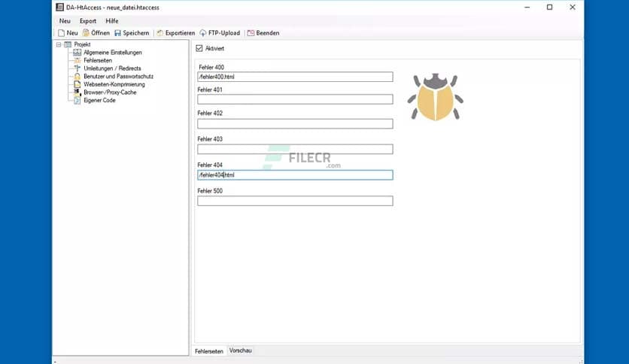
Task: Click the Umleitungen / Redirects signpost icon
Action: pos(77,68)
